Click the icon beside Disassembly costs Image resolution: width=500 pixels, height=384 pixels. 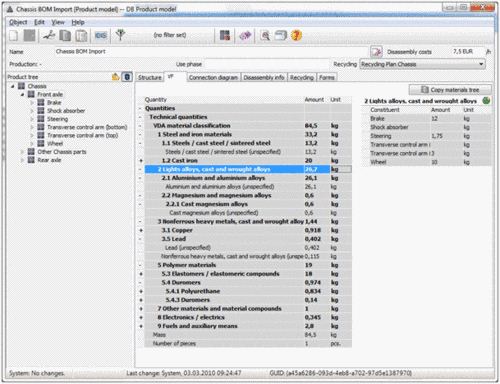pyautogui.click(x=376, y=52)
